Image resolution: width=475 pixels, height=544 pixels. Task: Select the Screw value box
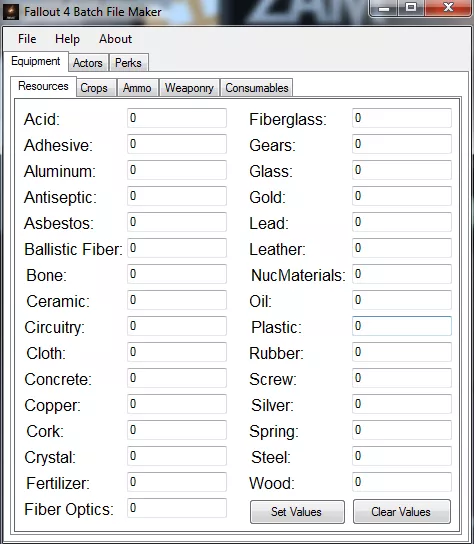point(402,378)
